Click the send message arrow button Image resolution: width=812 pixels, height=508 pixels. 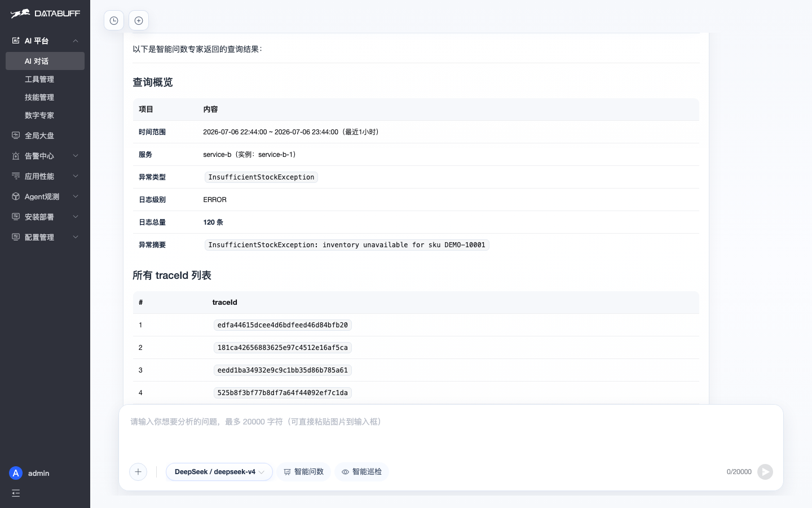765,472
